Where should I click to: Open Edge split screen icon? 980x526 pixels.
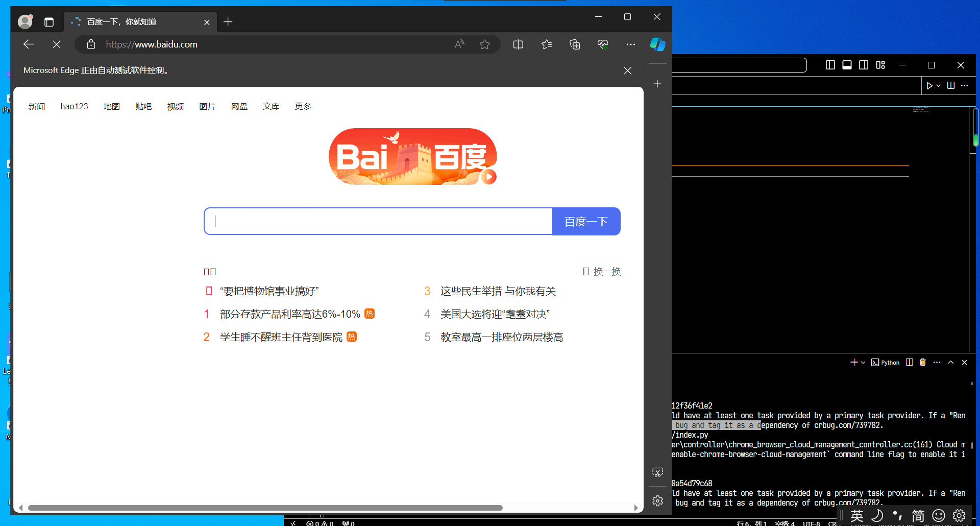[518, 44]
